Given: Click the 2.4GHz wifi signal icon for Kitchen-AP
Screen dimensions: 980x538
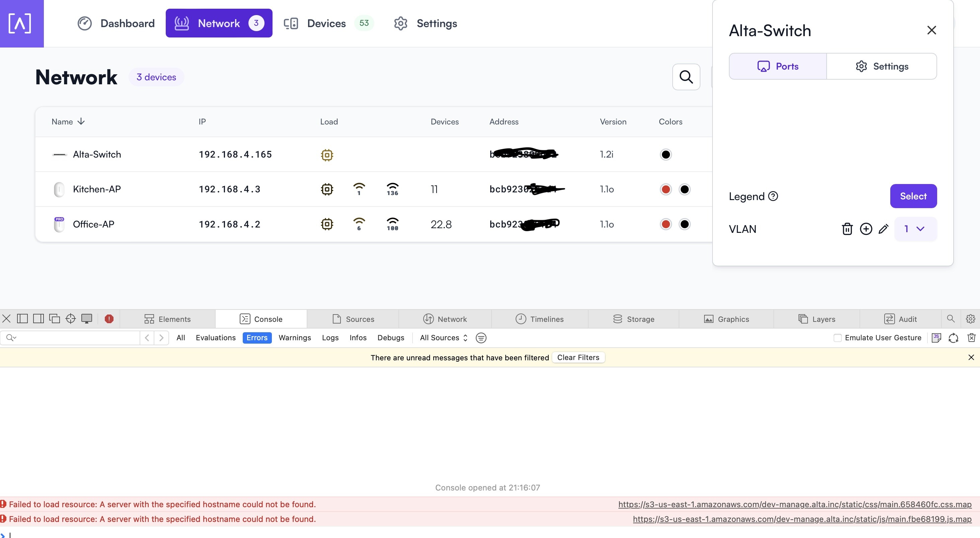Looking at the screenshot, I should pyautogui.click(x=359, y=189).
